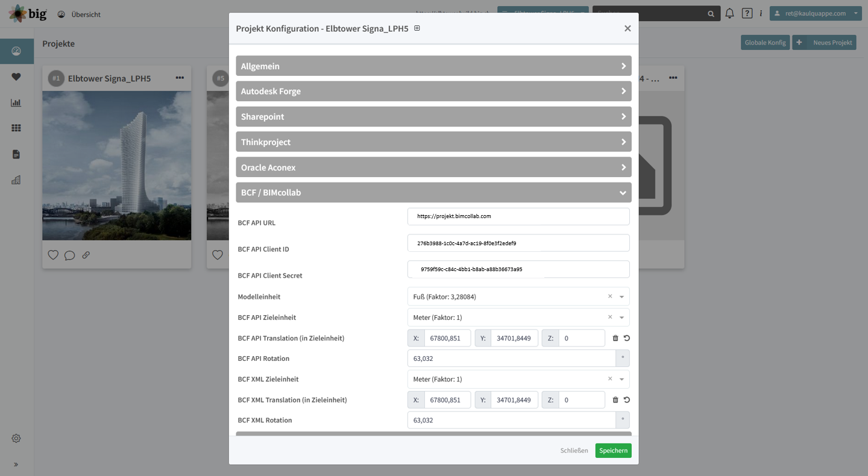Clear the BCF XML Zieleinheit selection
Image resolution: width=868 pixels, height=476 pixels.
610,379
